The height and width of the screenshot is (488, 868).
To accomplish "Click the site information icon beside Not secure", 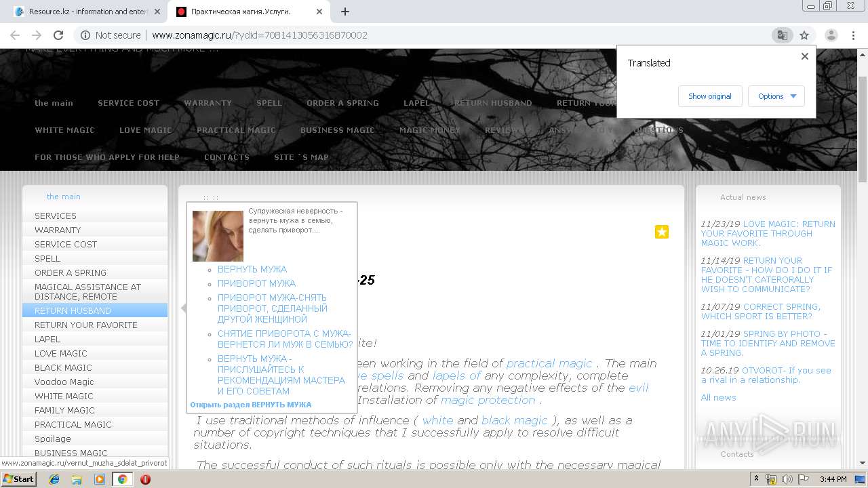I will coord(85,35).
